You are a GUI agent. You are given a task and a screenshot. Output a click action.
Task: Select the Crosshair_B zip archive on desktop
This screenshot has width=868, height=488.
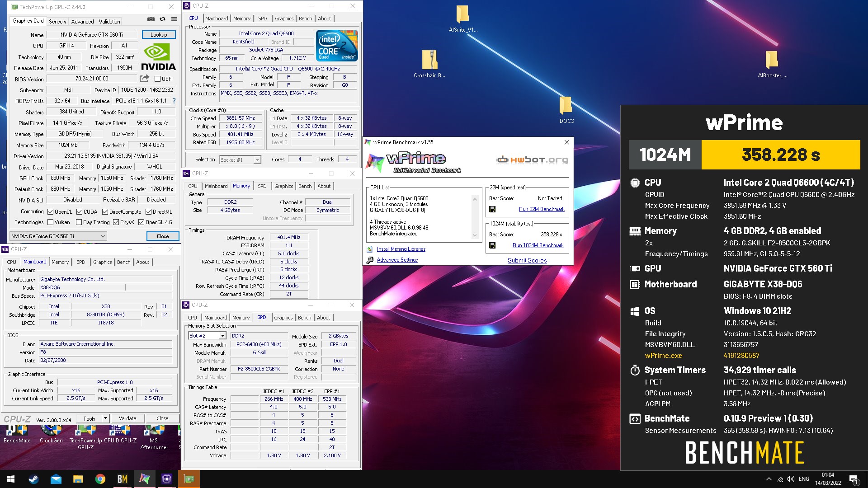(x=429, y=64)
